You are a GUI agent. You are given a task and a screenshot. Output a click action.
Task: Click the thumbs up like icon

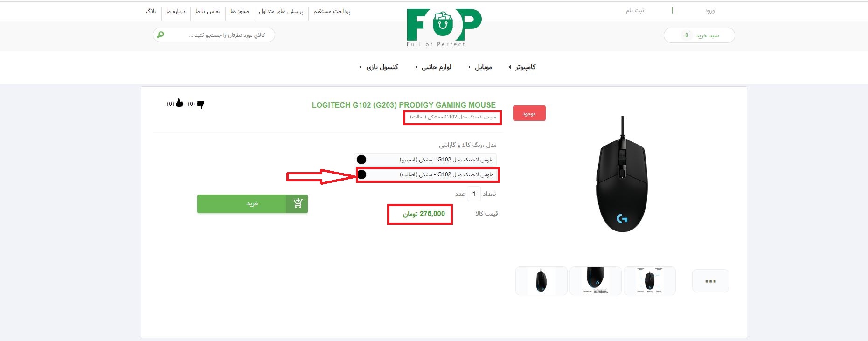coord(180,103)
